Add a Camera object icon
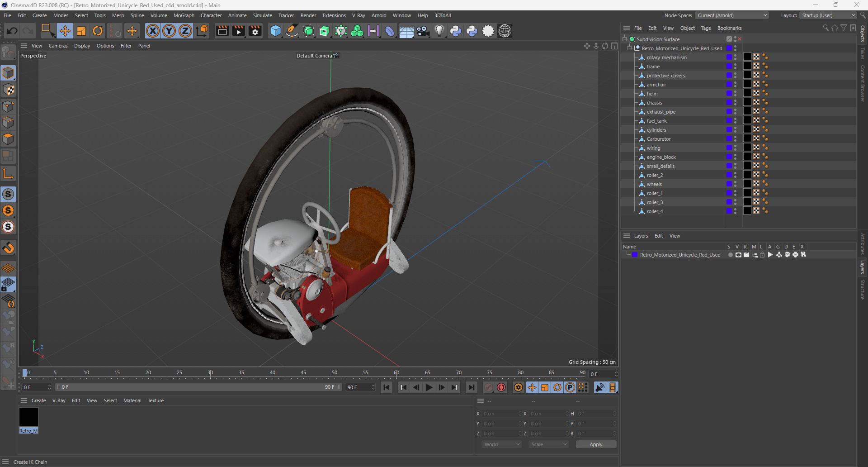 423,31
